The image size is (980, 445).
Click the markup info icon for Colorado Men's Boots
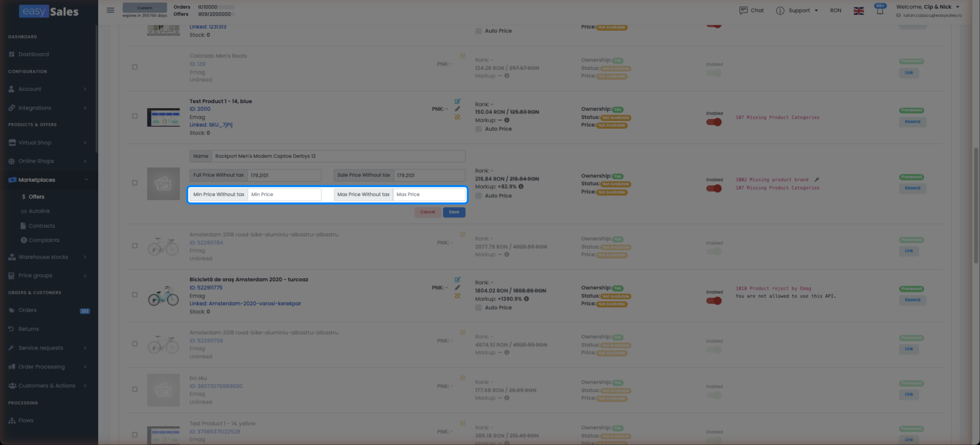coord(506,76)
